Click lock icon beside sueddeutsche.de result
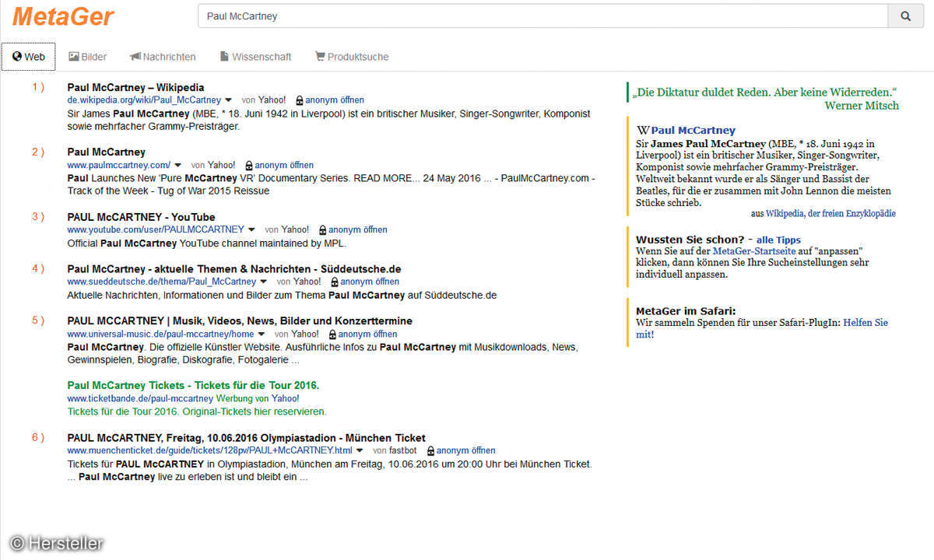This screenshot has width=934, height=560. pyautogui.click(x=335, y=282)
